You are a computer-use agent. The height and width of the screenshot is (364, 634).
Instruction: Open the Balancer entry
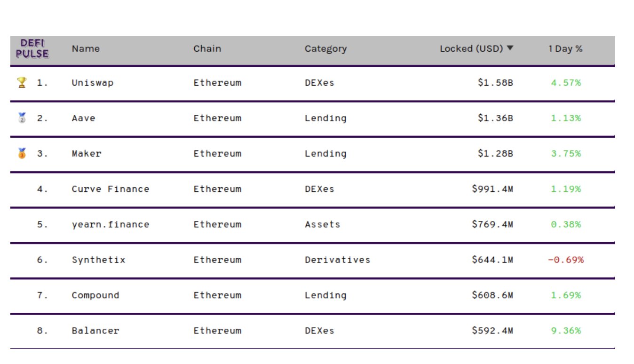(95, 331)
